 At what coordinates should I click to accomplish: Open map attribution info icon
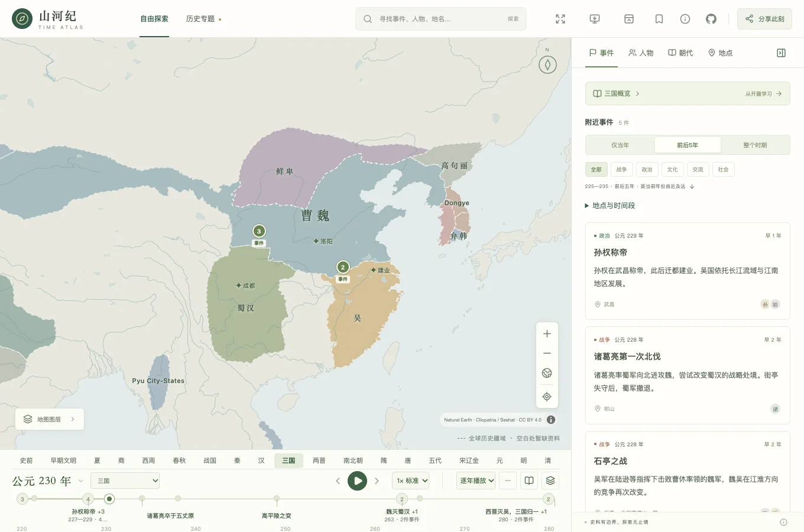pyautogui.click(x=551, y=420)
